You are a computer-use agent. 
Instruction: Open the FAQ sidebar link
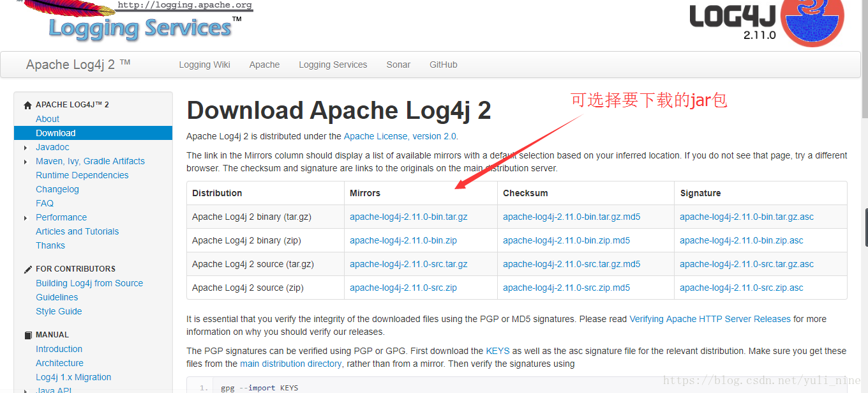pos(45,203)
